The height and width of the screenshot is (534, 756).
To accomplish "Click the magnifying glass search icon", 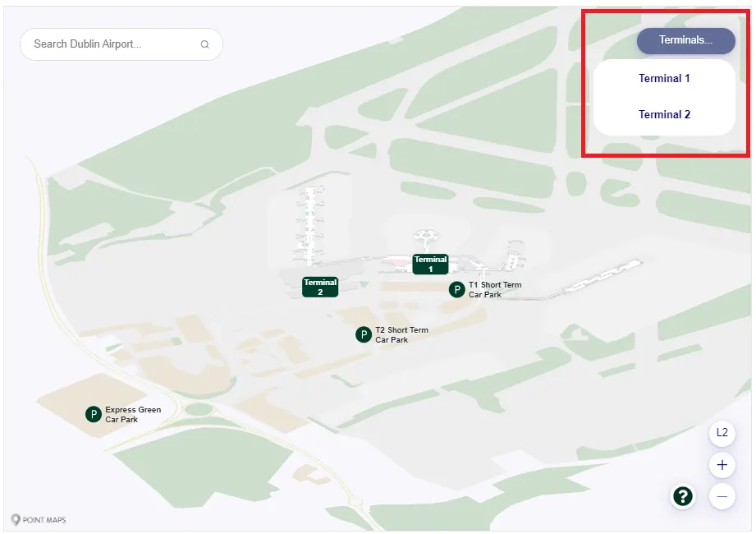I will point(204,44).
